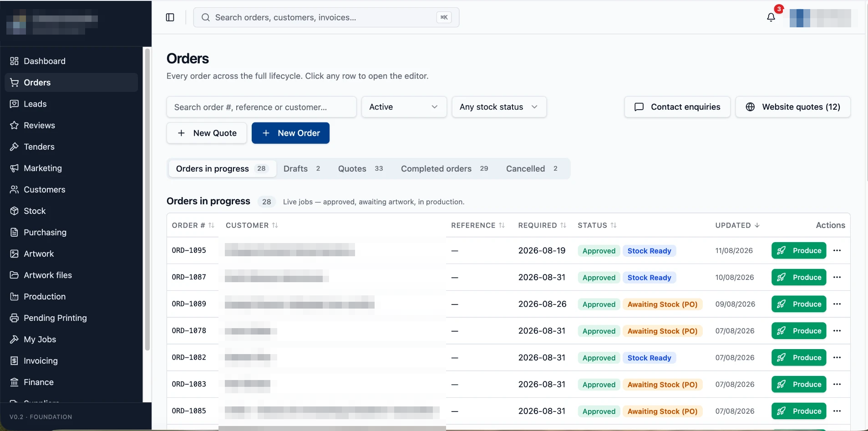The width and height of the screenshot is (868, 431).
Task: Open the Artwork page
Action: pyautogui.click(x=71, y=254)
